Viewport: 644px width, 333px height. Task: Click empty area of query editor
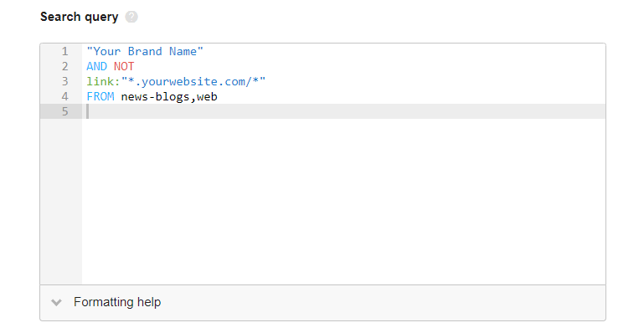tap(343, 201)
